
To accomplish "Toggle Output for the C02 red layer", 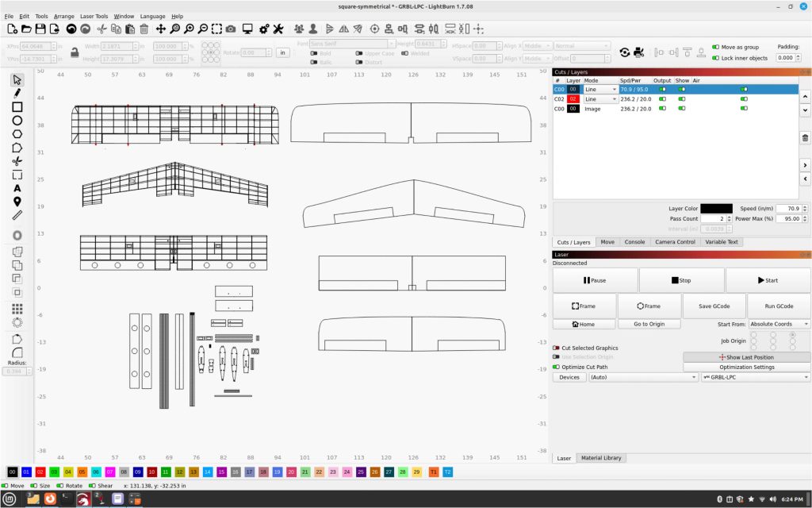I will pyautogui.click(x=662, y=99).
